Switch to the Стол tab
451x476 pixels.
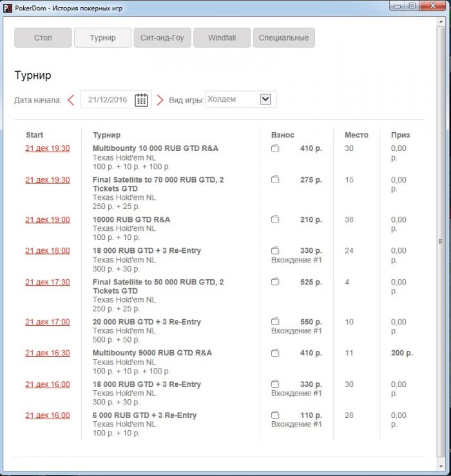coord(43,37)
